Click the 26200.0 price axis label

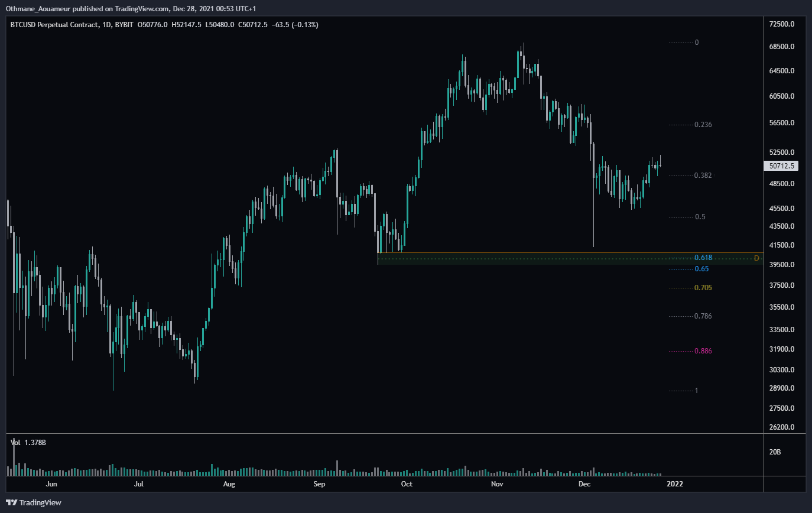pos(781,427)
